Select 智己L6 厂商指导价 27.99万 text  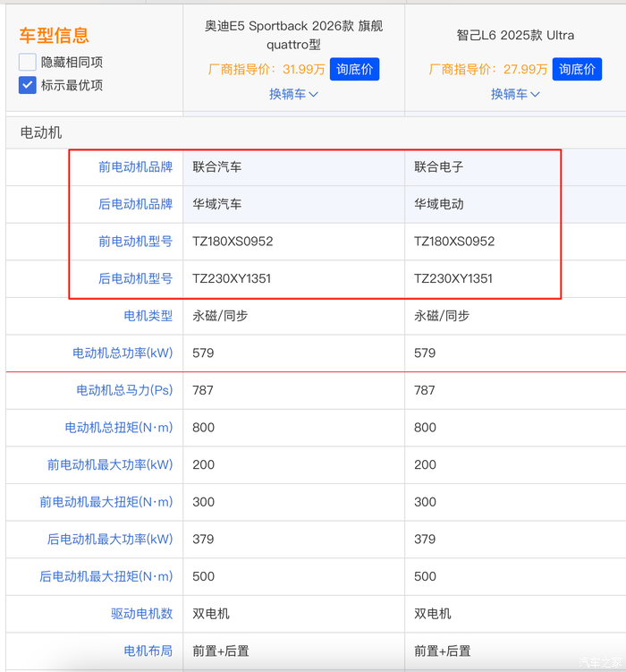[x=488, y=69]
